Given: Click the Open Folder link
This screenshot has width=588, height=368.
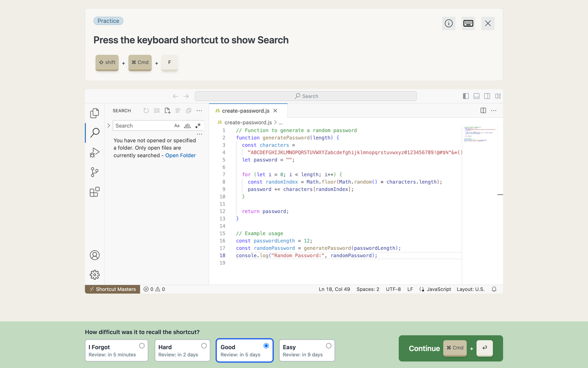Looking at the screenshot, I should pos(181,155).
